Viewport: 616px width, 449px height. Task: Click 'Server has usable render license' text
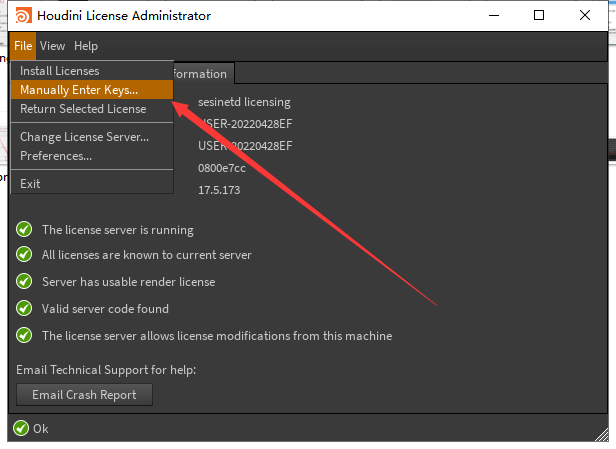coord(128,282)
